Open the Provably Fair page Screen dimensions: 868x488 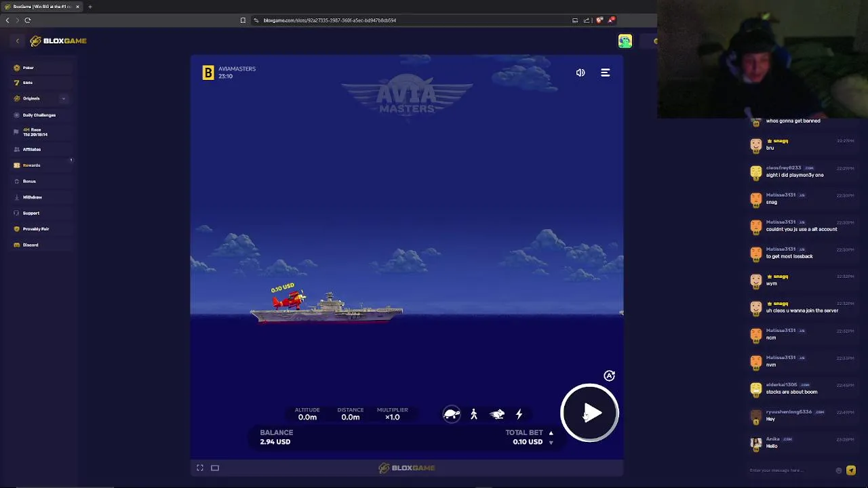41,229
